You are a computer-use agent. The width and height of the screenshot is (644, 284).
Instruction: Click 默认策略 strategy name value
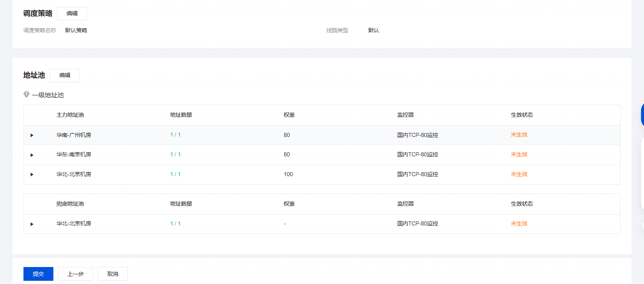[x=76, y=30]
